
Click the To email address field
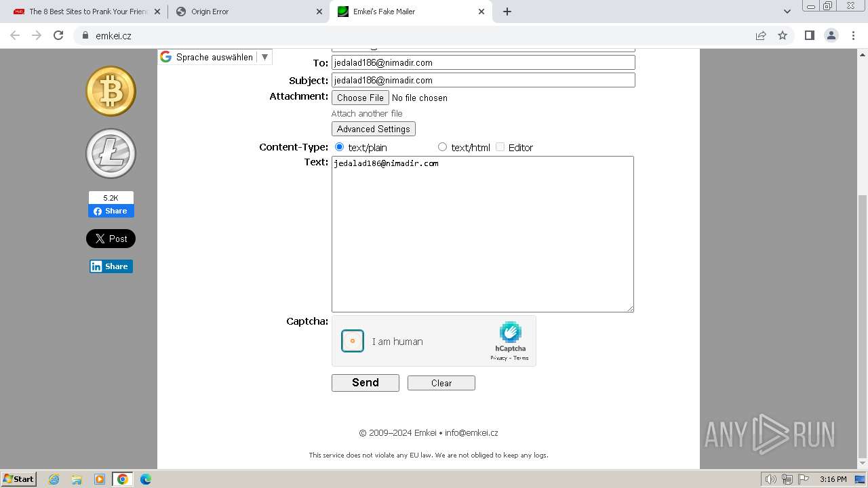[x=483, y=62]
